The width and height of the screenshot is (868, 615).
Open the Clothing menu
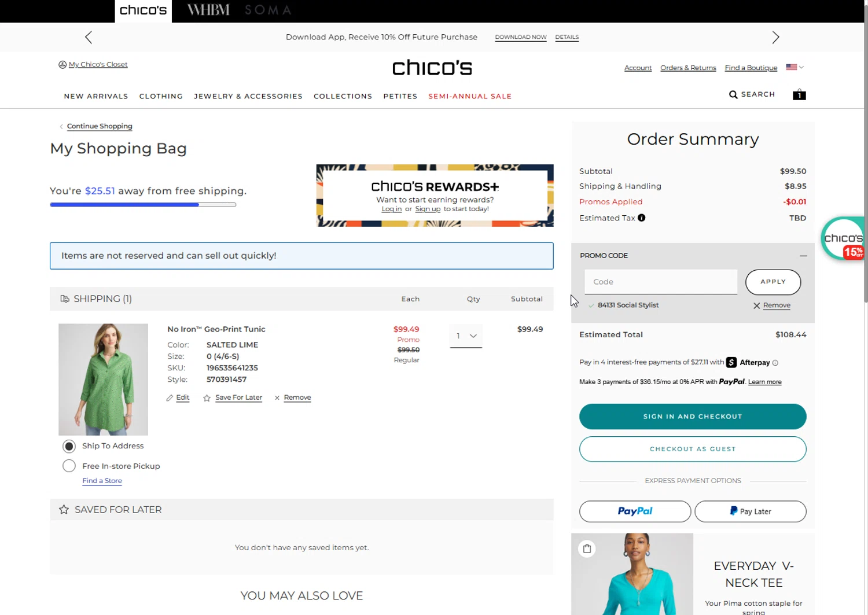click(161, 96)
